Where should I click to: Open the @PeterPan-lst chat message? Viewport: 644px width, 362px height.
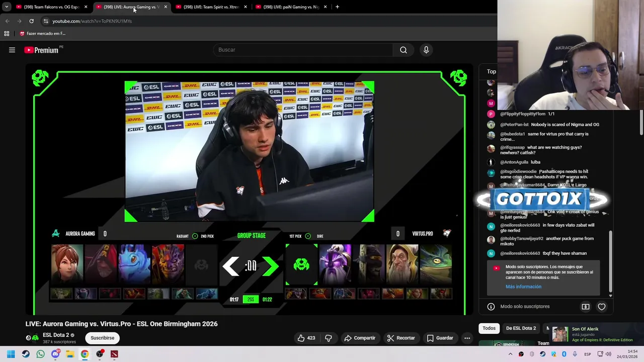pyautogui.click(x=549, y=125)
